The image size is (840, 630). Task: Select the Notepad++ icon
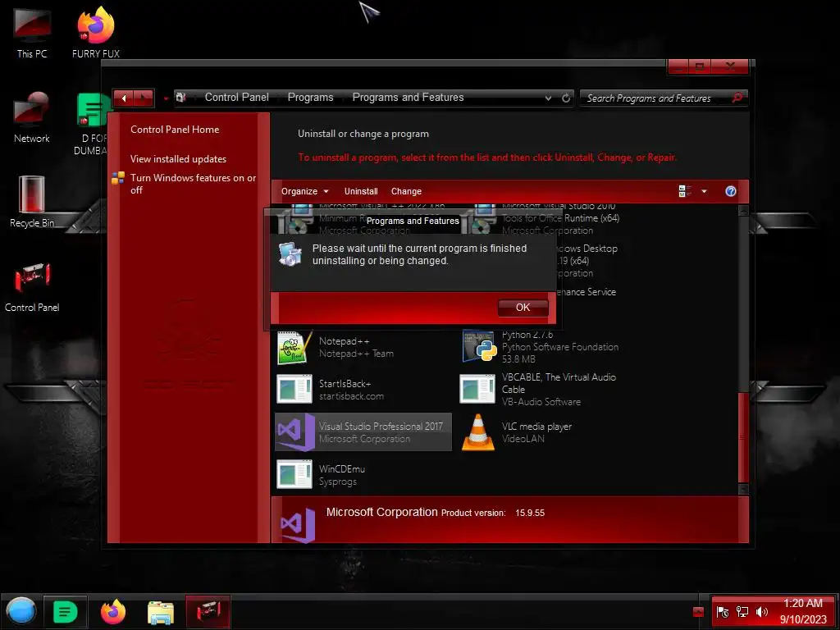click(x=294, y=347)
